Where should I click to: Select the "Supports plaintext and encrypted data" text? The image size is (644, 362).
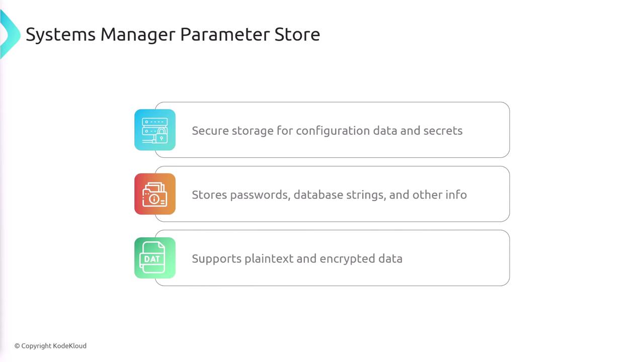(297, 258)
